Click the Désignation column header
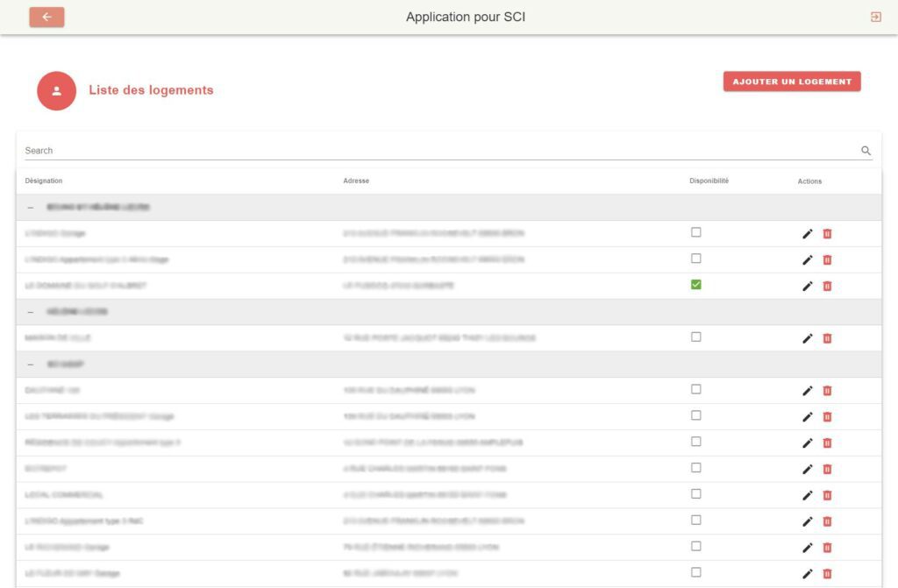 [x=44, y=181]
